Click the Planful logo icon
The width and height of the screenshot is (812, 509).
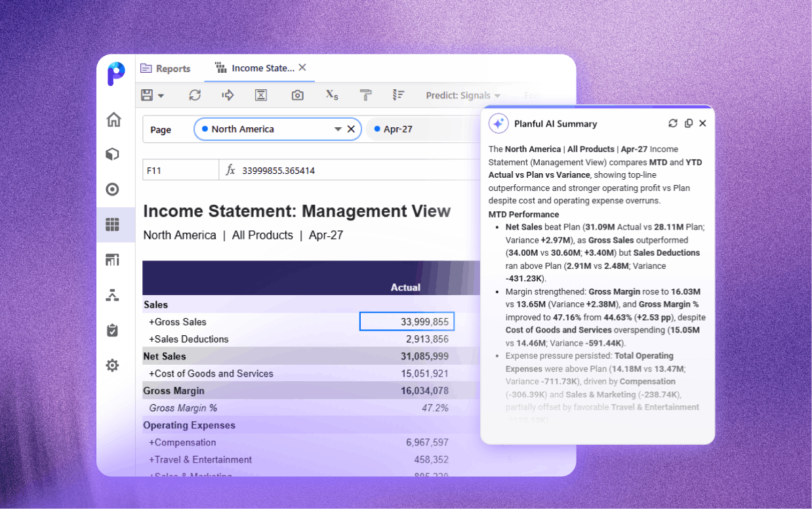(x=115, y=73)
